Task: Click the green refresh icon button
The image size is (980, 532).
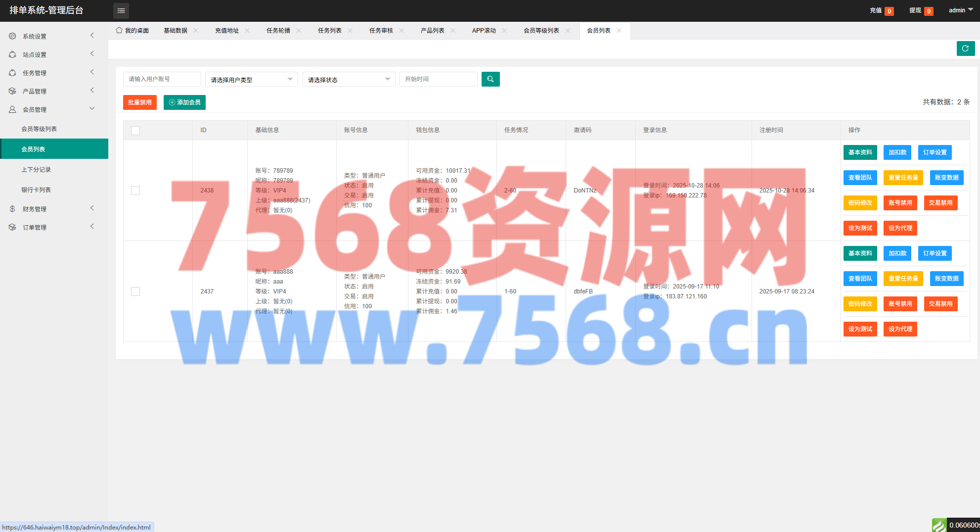Action: [x=965, y=48]
